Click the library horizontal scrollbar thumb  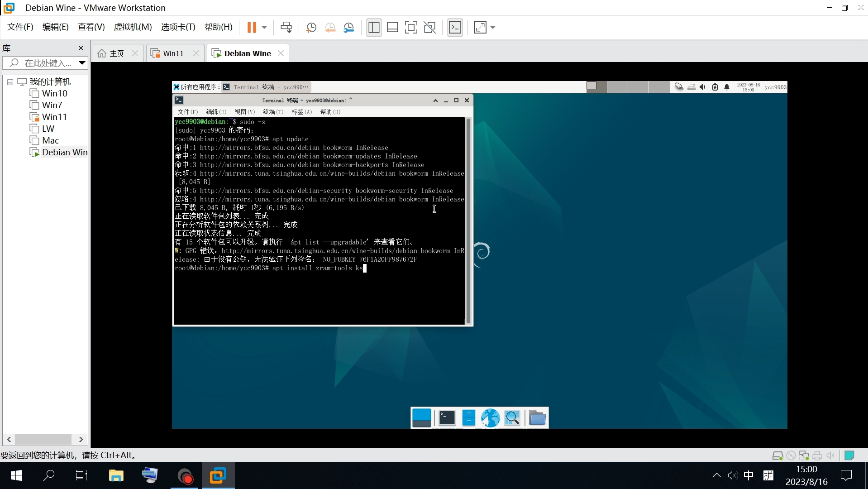click(43, 439)
